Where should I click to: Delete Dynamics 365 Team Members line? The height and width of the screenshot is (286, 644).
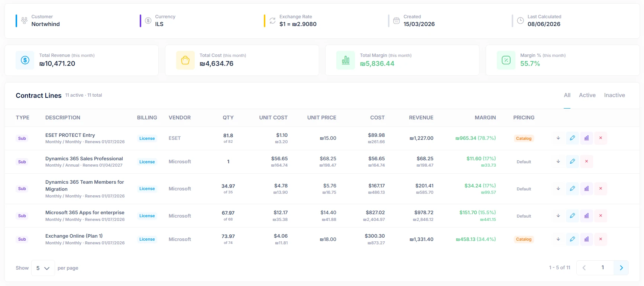pos(601,189)
